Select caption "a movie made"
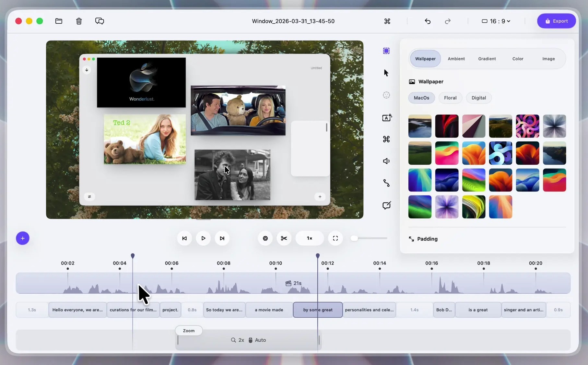 click(269, 310)
